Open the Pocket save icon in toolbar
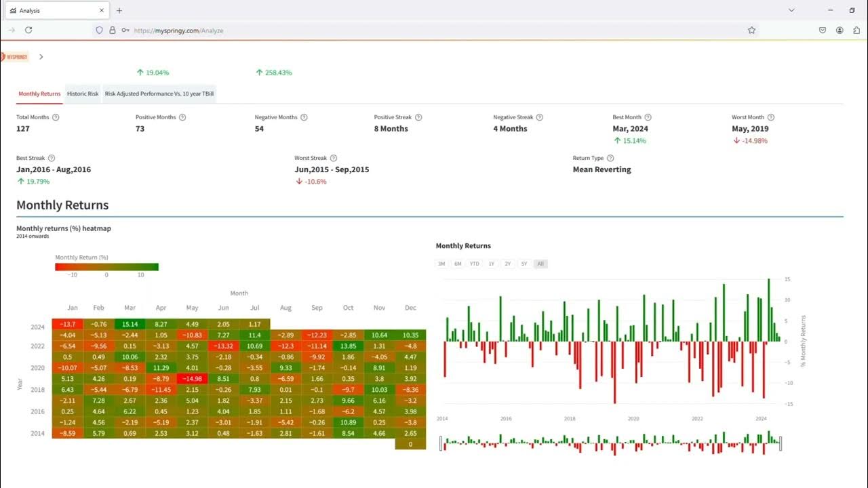 click(x=823, y=30)
